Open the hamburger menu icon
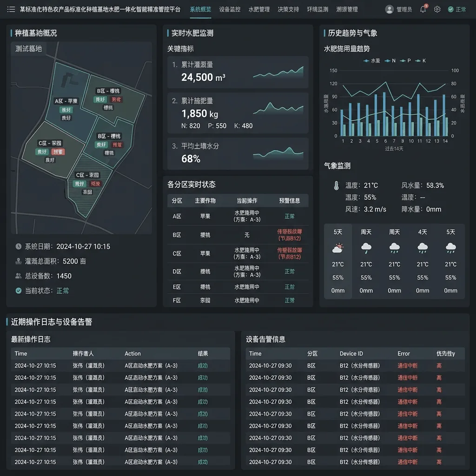 (11, 9)
